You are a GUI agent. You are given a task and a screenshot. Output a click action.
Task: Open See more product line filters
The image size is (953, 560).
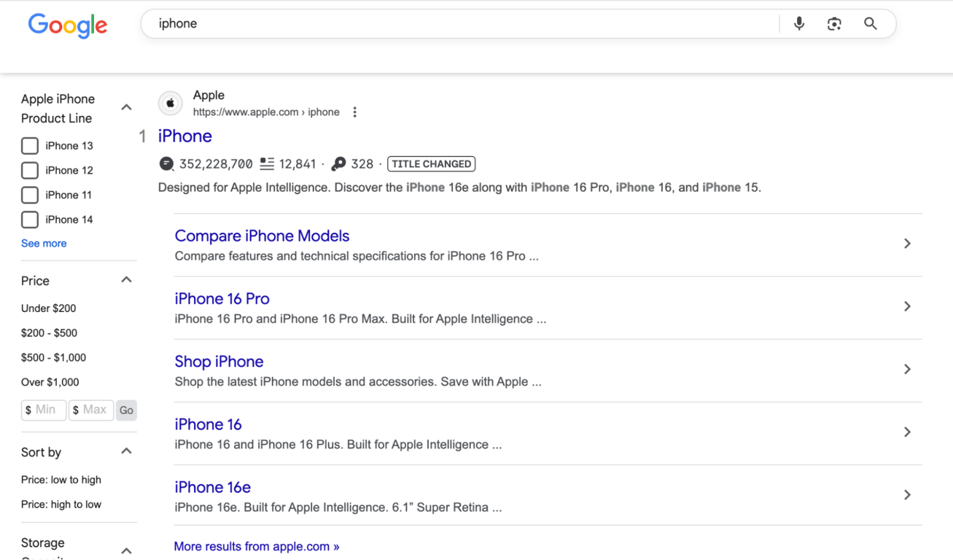[44, 243]
